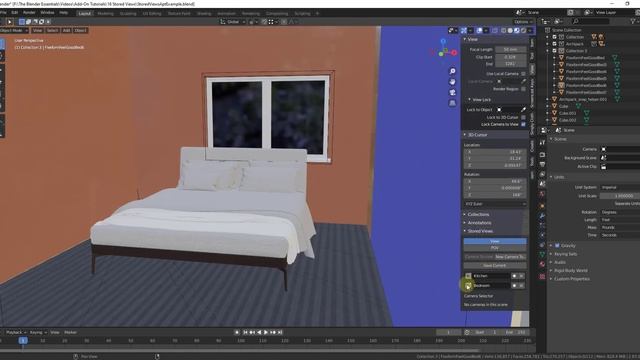Click the POV button in Stored Views

(495, 248)
